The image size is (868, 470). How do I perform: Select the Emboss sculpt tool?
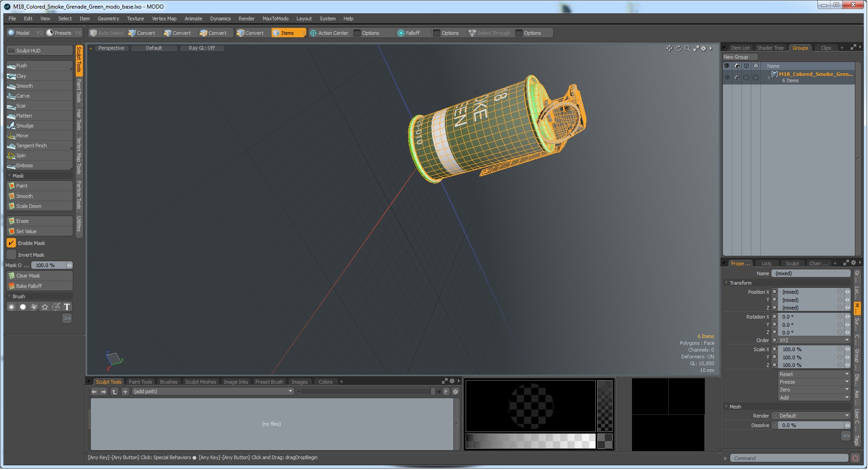[39, 165]
